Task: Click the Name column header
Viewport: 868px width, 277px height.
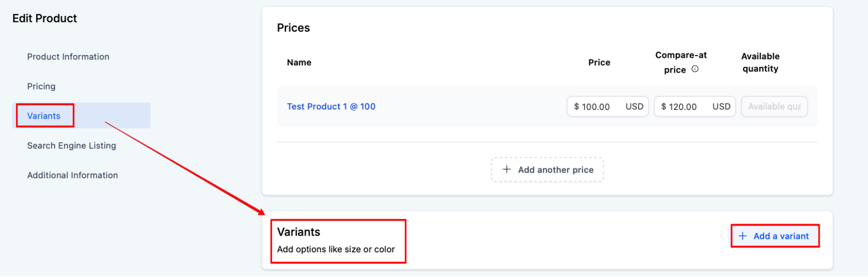Action: pyautogui.click(x=299, y=63)
